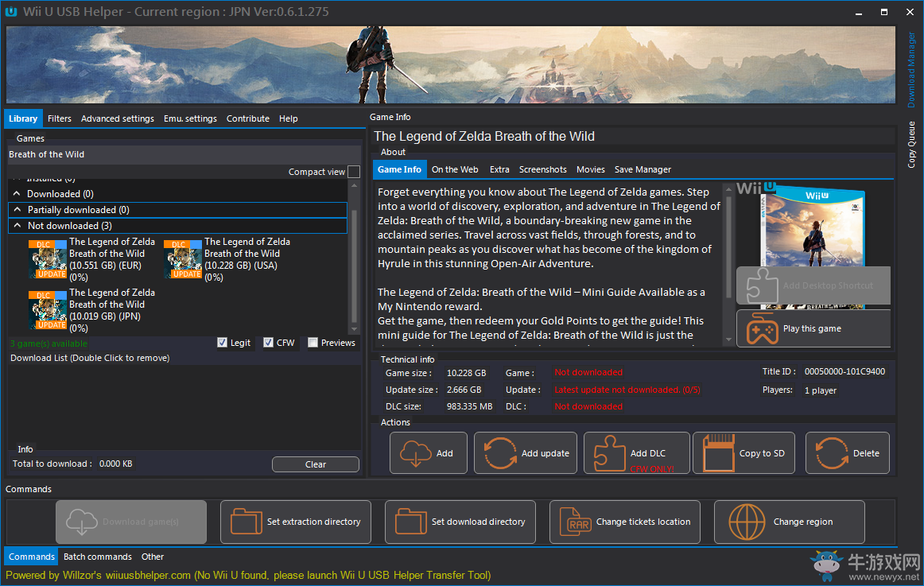Select the Game Info tab
The height and width of the screenshot is (586, 924).
coord(399,169)
